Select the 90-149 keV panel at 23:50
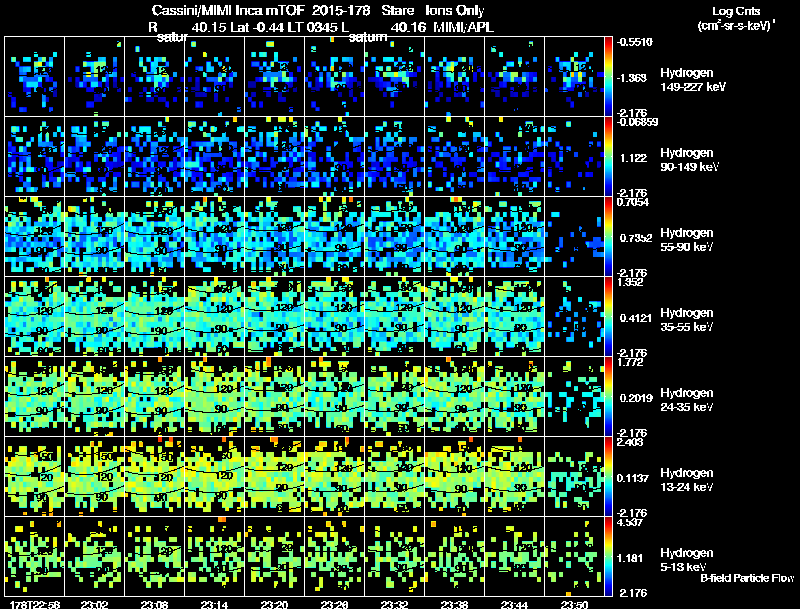This screenshot has height=609, width=800. [x=574, y=157]
